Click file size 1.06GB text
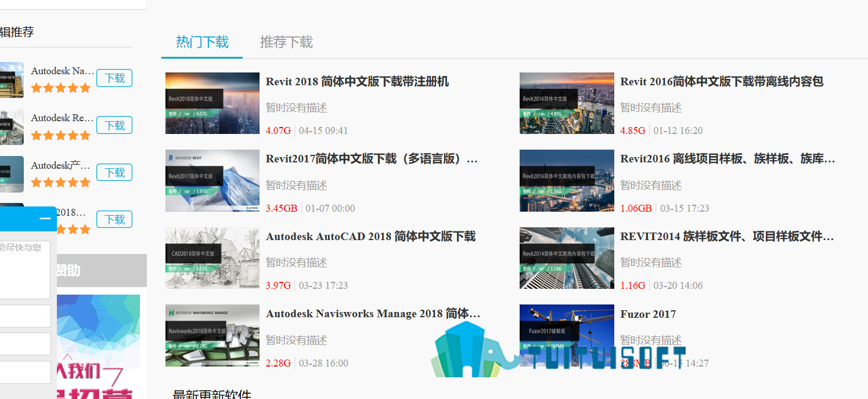Viewport: 868px width, 399px height. [x=636, y=208]
